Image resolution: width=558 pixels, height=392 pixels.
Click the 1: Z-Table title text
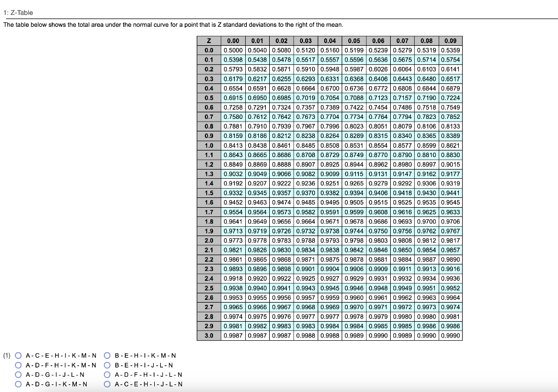pos(18,12)
